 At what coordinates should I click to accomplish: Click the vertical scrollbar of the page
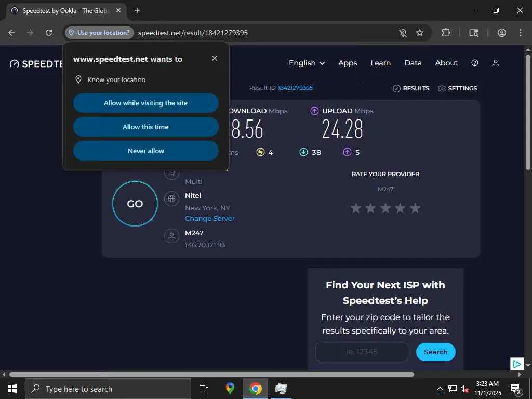528,112
